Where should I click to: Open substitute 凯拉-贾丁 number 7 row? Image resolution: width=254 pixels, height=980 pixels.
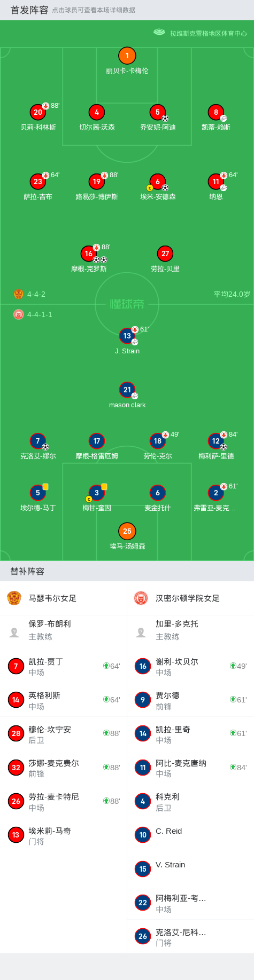pos(63,666)
